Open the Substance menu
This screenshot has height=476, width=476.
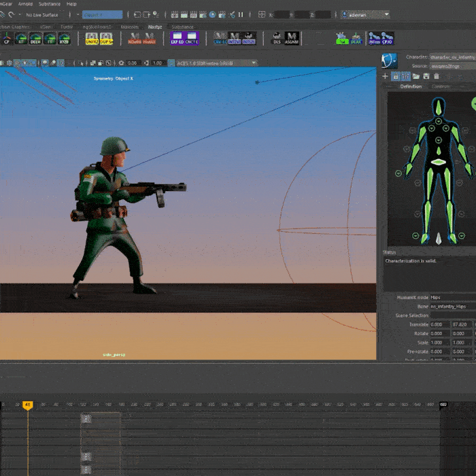tap(49, 4)
